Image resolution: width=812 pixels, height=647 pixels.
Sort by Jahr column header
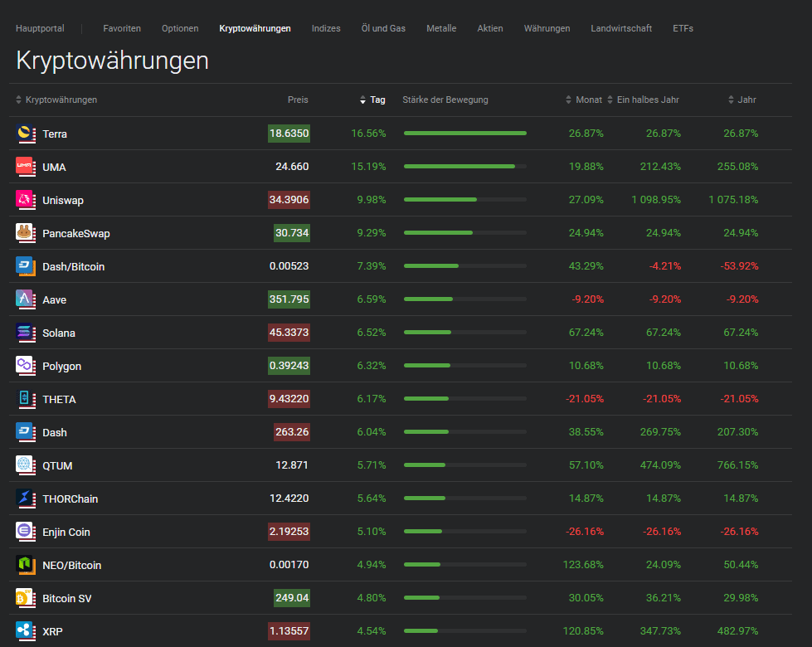tap(746, 100)
